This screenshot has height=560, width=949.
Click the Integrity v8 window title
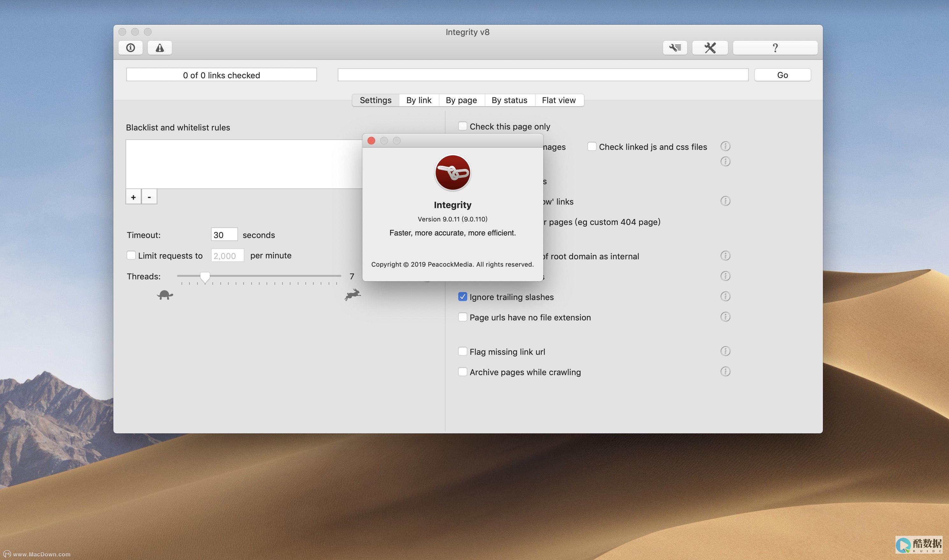tap(467, 32)
